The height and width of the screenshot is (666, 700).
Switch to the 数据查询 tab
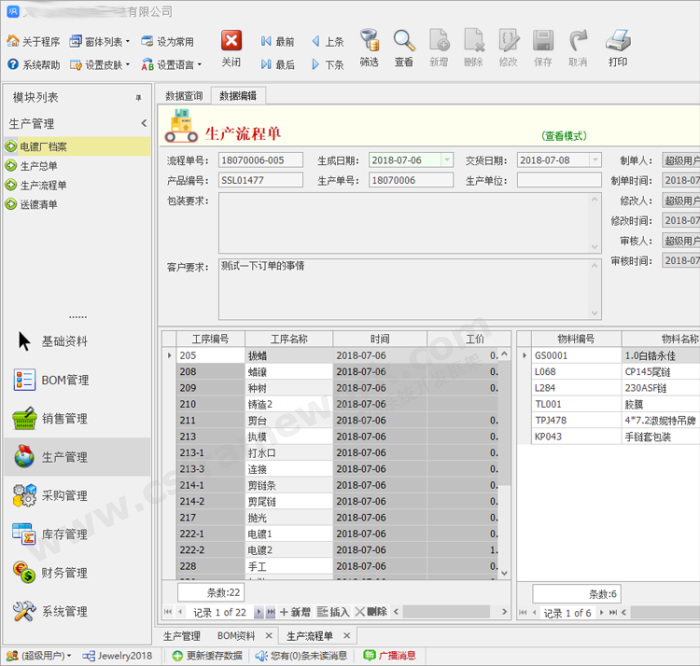183,96
